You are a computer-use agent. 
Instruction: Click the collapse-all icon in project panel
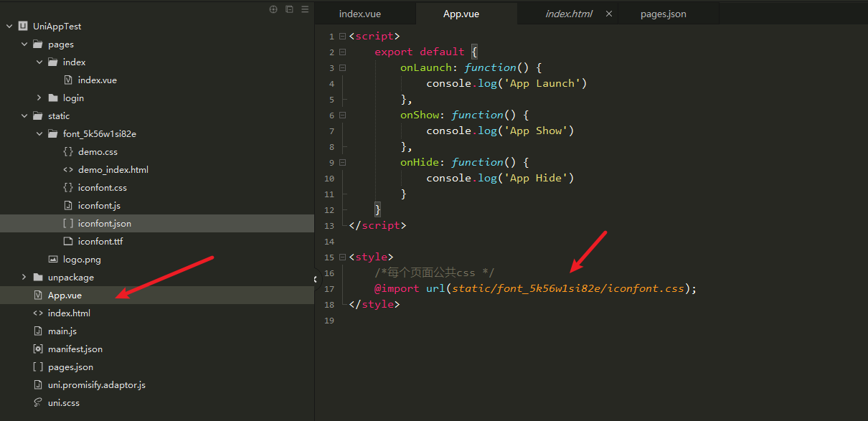click(x=289, y=9)
